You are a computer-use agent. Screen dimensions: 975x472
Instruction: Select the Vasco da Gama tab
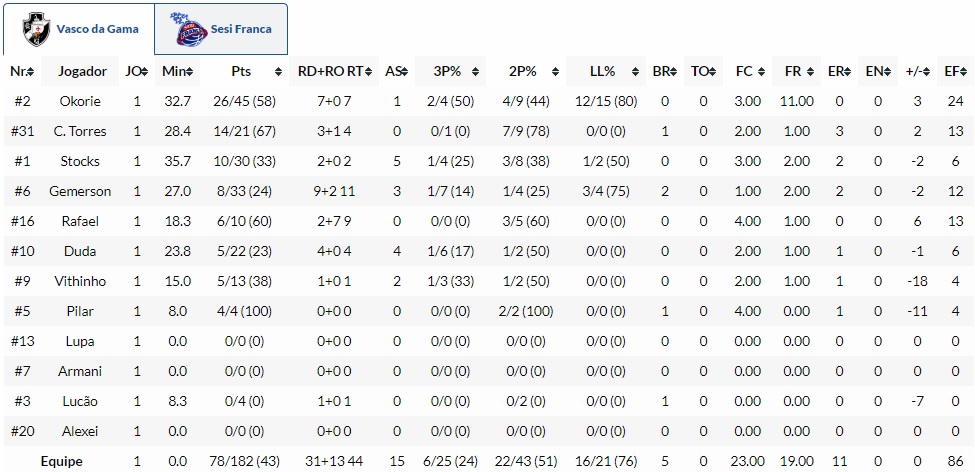point(78,29)
